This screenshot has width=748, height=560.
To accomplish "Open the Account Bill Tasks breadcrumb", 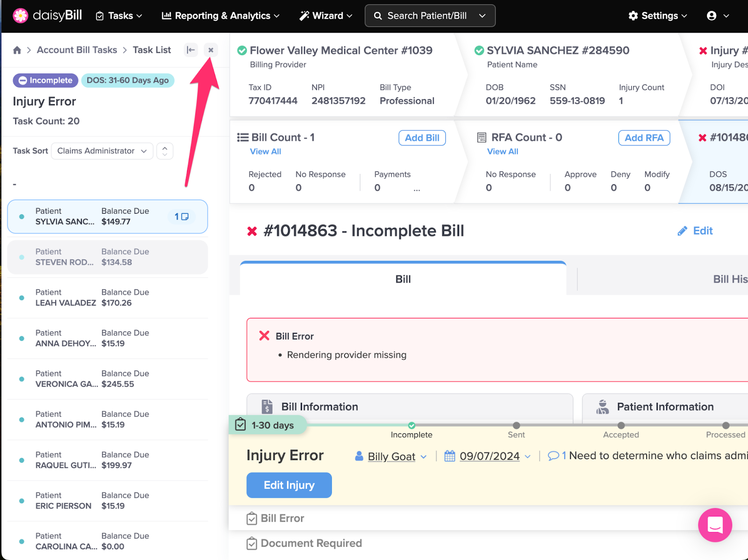I will coord(77,50).
